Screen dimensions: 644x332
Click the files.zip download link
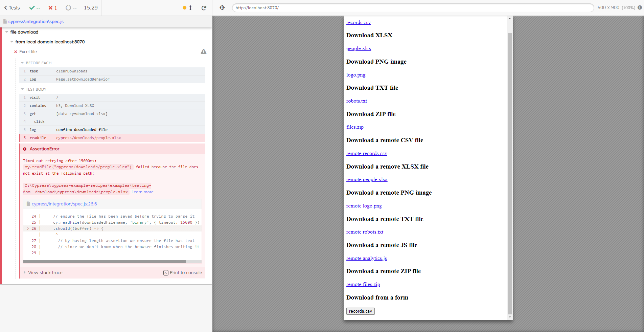pos(355,127)
